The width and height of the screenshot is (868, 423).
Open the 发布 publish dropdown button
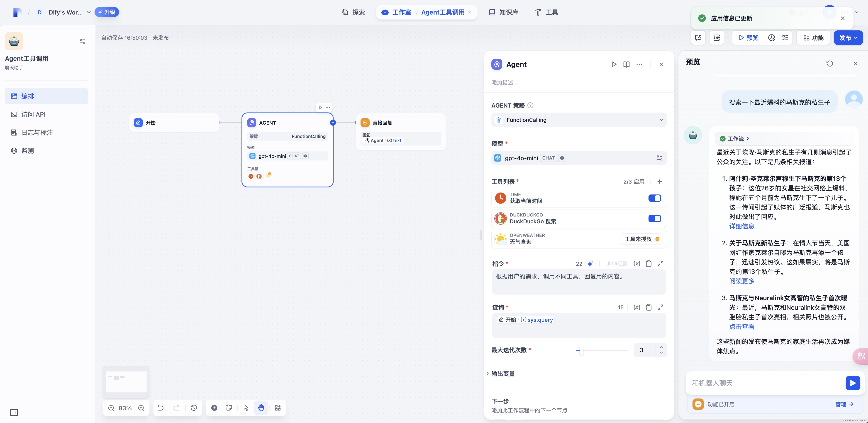[848, 38]
